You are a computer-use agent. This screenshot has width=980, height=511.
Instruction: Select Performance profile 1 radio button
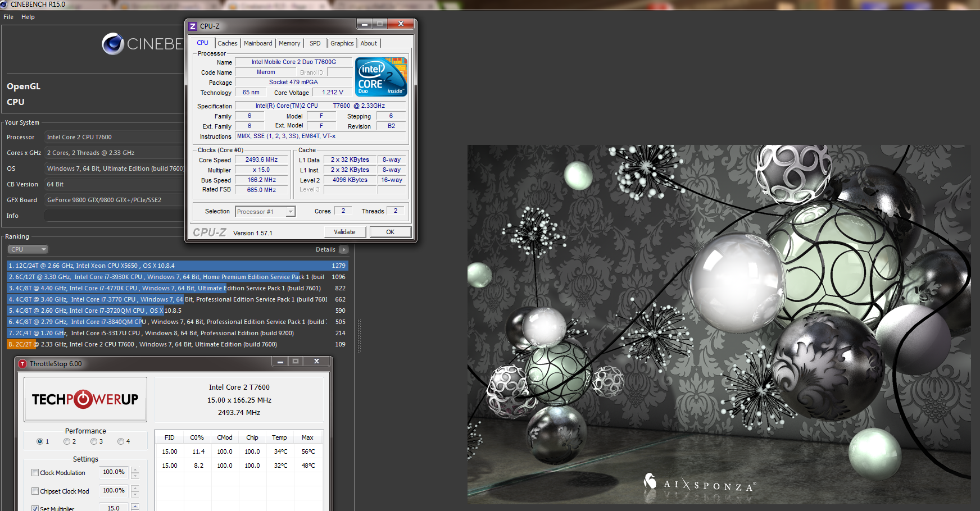pos(40,441)
